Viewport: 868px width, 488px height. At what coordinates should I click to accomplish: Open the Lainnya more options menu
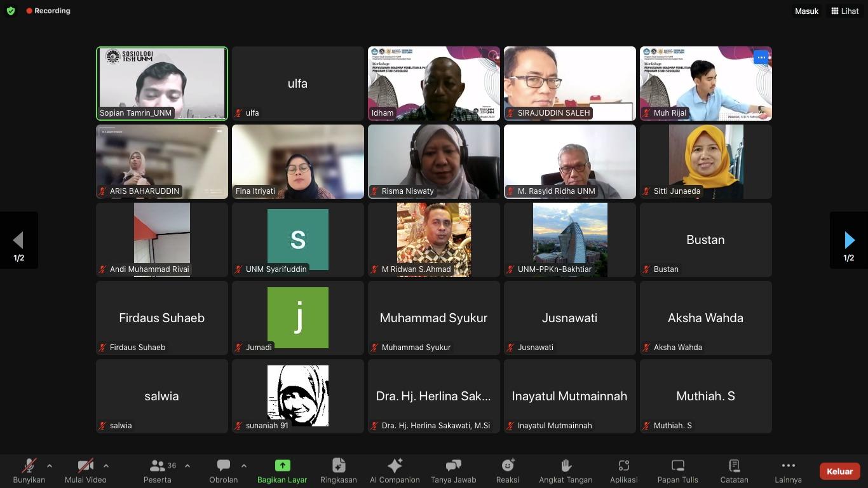click(x=788, y=471)
